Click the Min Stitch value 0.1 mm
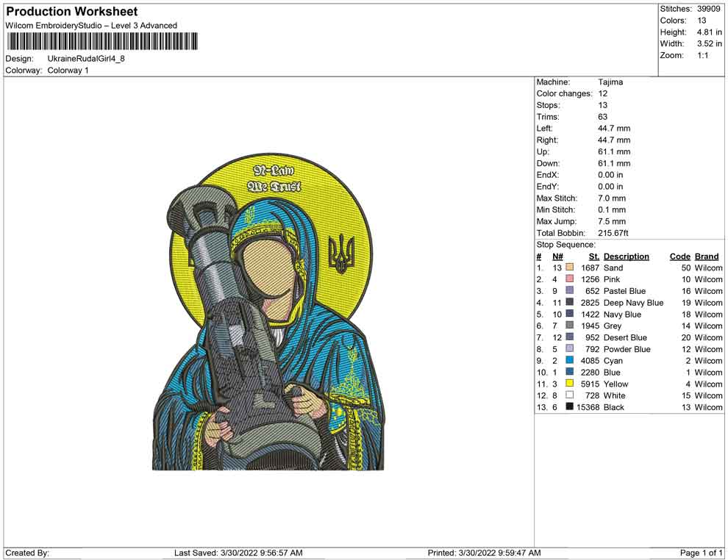This screenshot has width=728, height=560. coord(612,209)
